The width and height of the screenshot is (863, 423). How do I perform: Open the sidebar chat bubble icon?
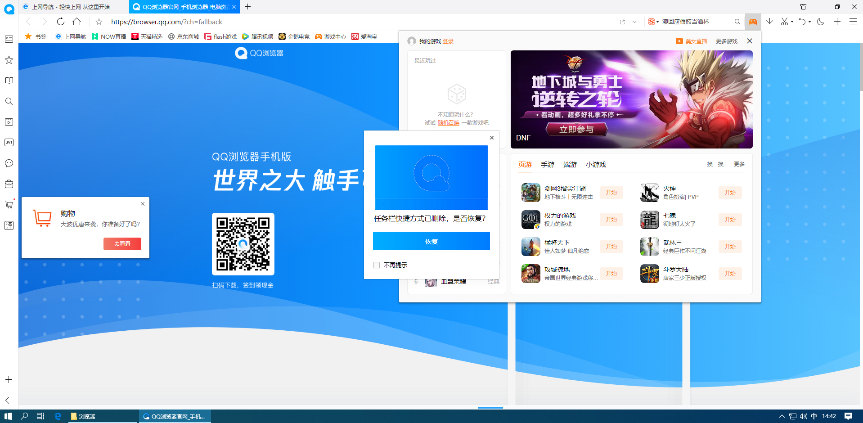click(9, 163)
